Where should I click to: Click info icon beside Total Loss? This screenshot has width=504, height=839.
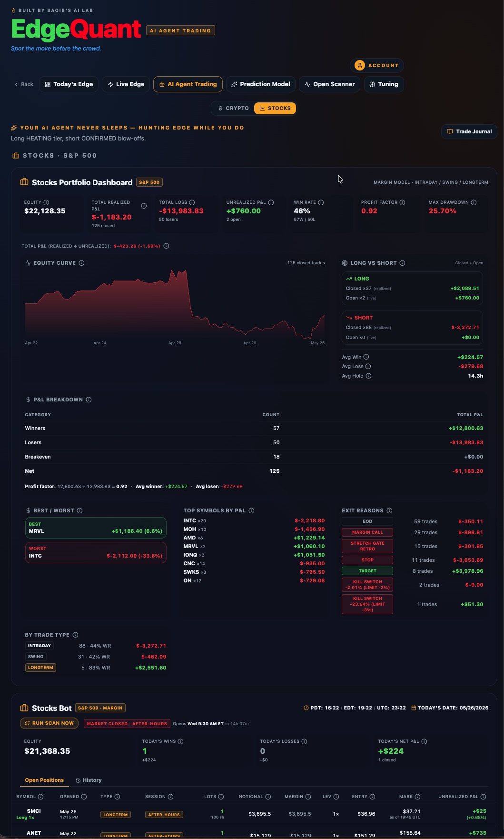192,202
